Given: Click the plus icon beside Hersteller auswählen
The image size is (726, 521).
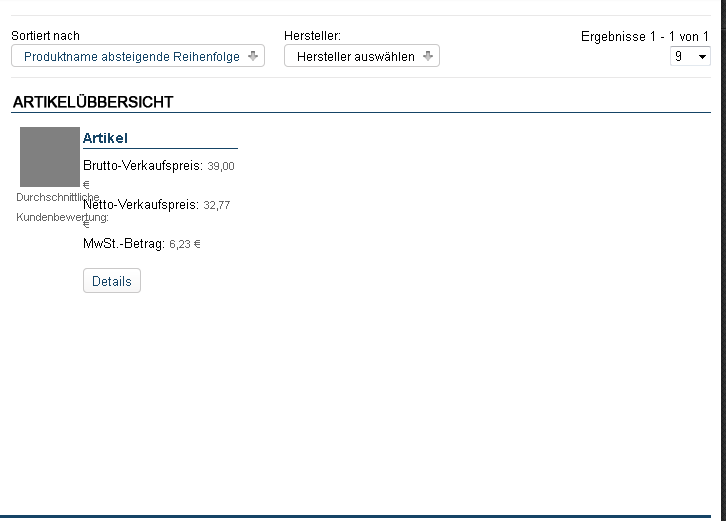Looking at the screenshot, I should coord(428,57).
